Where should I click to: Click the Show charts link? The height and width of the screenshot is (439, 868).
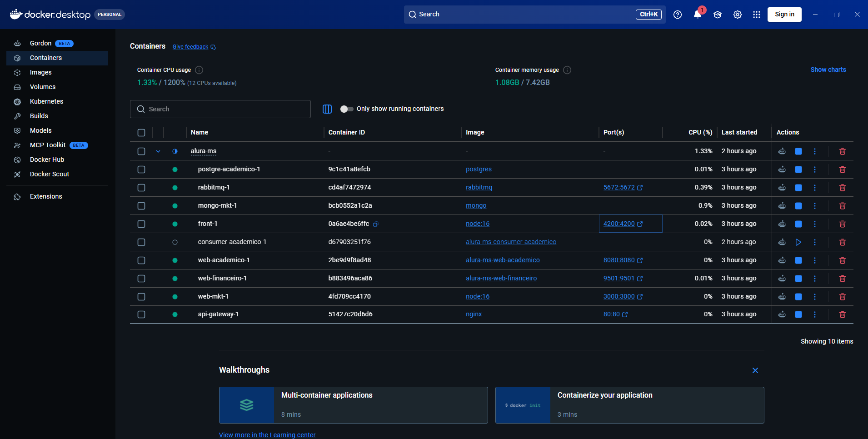pos(828,70)
